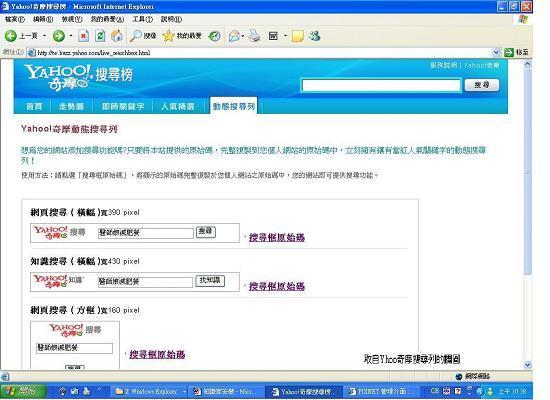Open the Forward button history dropdown arrow
550x400 pixels.
(71, 36)
